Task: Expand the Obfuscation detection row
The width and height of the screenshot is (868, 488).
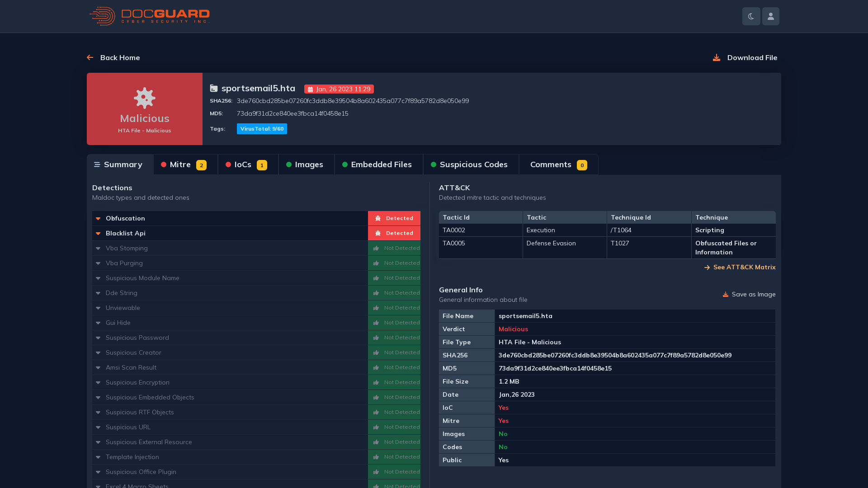Action: tap(230, 218)
